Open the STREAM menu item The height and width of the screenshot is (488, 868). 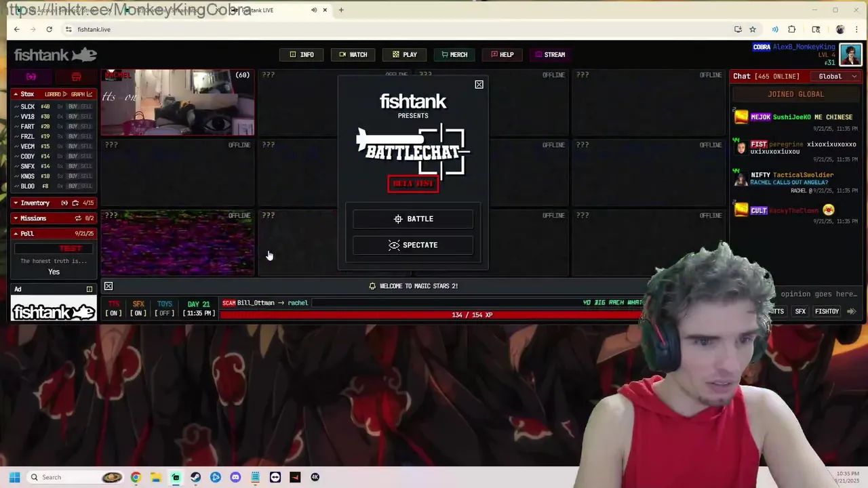tap(550, 55)
